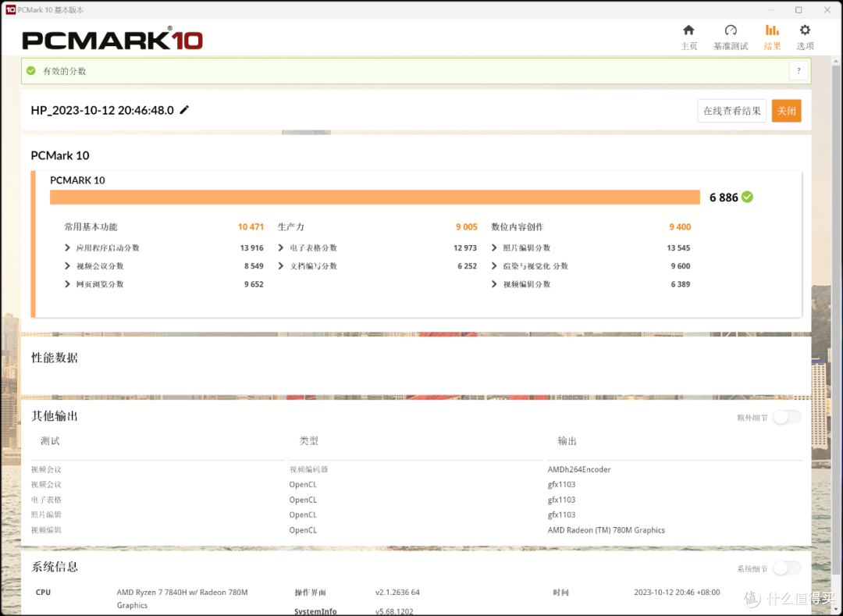
Task: Expand 文档编写分数 row
Action: coord(281,266)
